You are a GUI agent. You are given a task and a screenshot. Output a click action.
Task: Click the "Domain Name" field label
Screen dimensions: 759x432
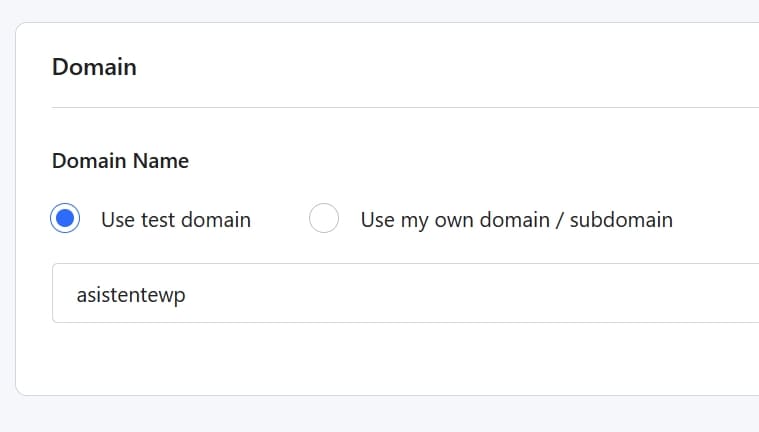coord(120,160)
